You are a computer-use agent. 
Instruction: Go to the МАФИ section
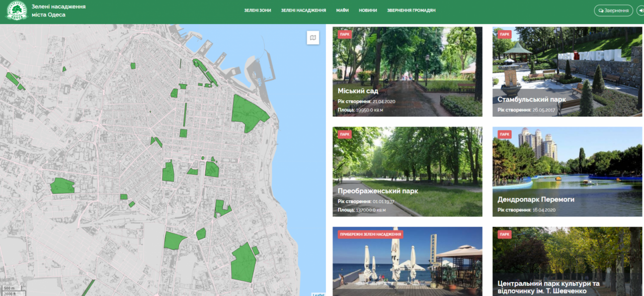coord(343,11)
